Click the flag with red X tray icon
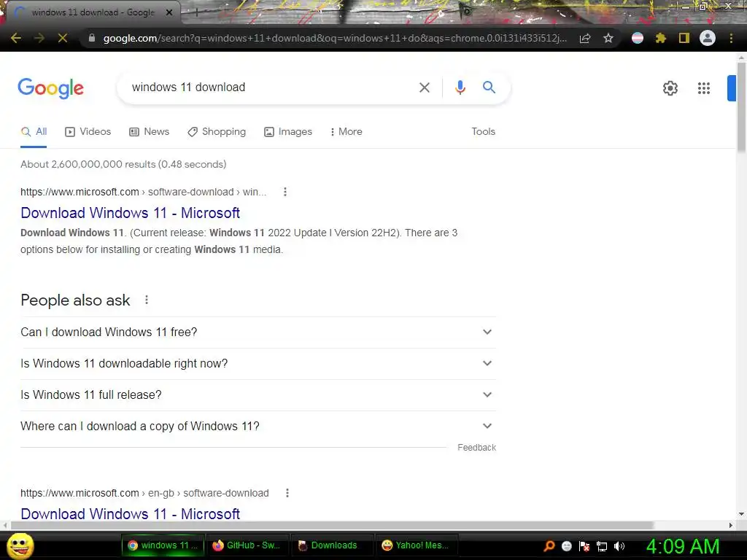 pyautogui.click(x=584, y=546)
